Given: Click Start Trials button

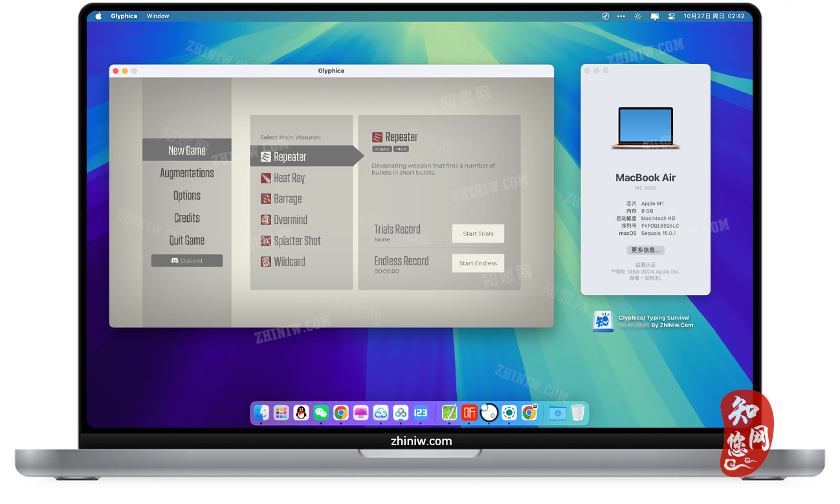Looking at the screenshot, I should tap(478, 234).
